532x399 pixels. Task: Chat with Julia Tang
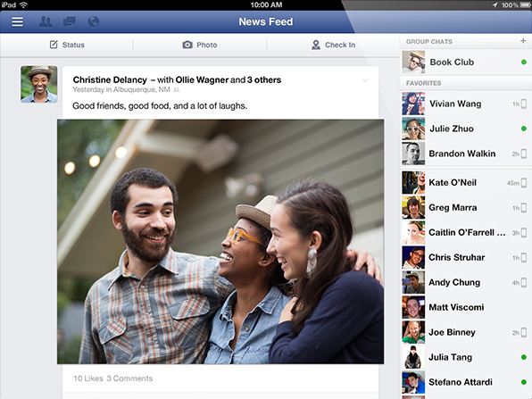click(x=466, y=357)
